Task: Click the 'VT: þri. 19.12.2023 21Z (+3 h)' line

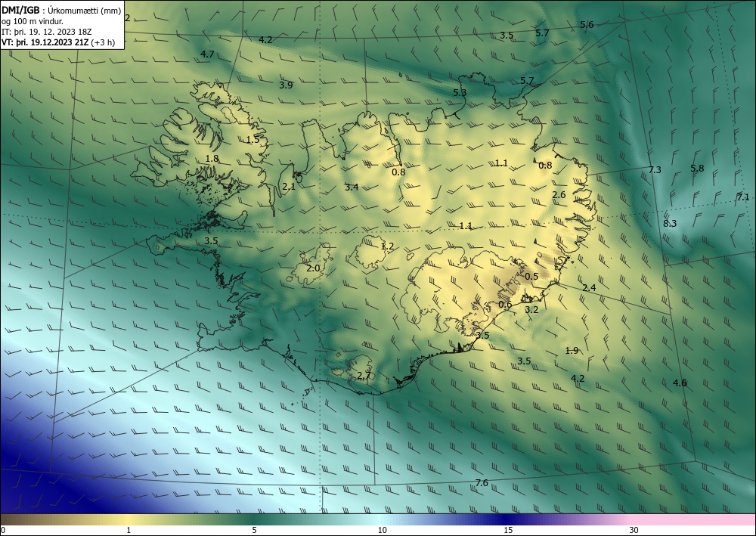Action: tap(58, 42)
